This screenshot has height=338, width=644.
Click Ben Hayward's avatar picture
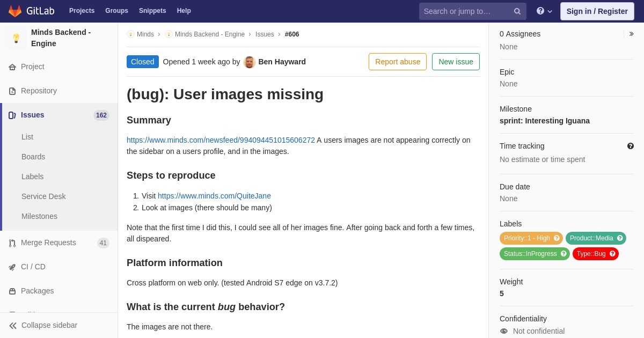(250, 62)
